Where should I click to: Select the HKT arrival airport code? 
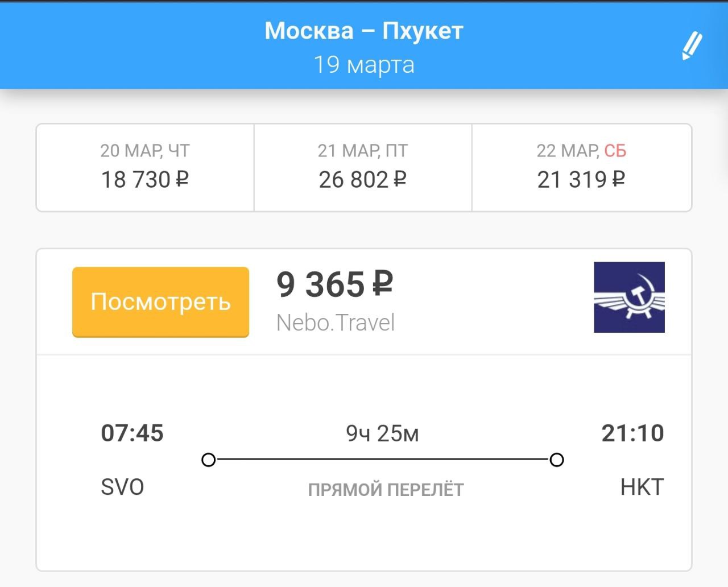click(x=642, y=487)
